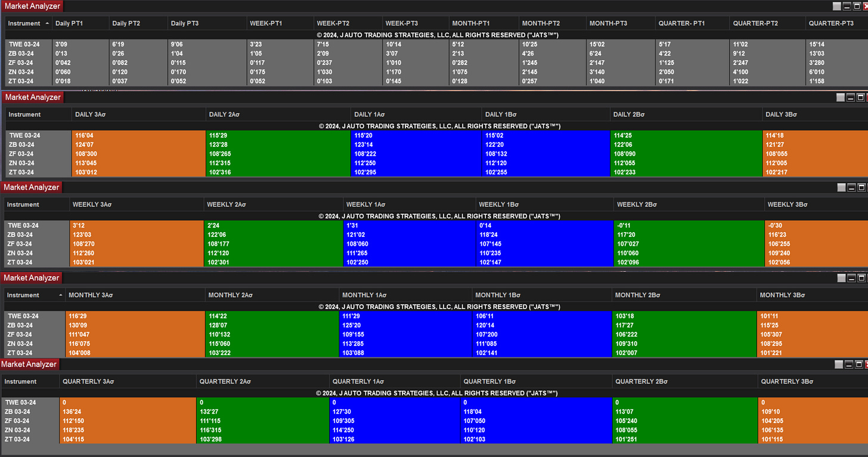Minimize the Market Analyzer window containing QUARTERLY 3Aσ
Viewport: 868px width, 457px height.
click(849, 365)
